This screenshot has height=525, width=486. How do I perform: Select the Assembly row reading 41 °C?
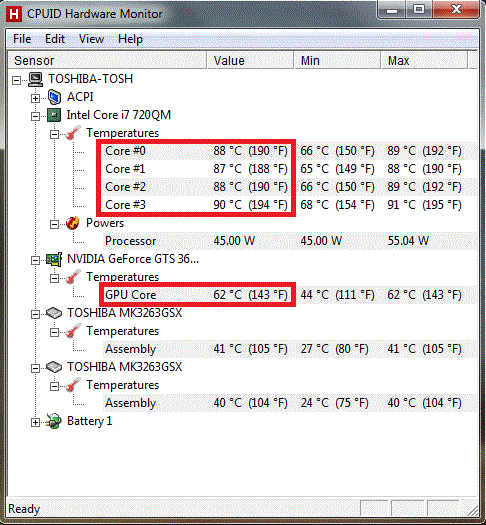pyautogui.click(x=290, y=349)
